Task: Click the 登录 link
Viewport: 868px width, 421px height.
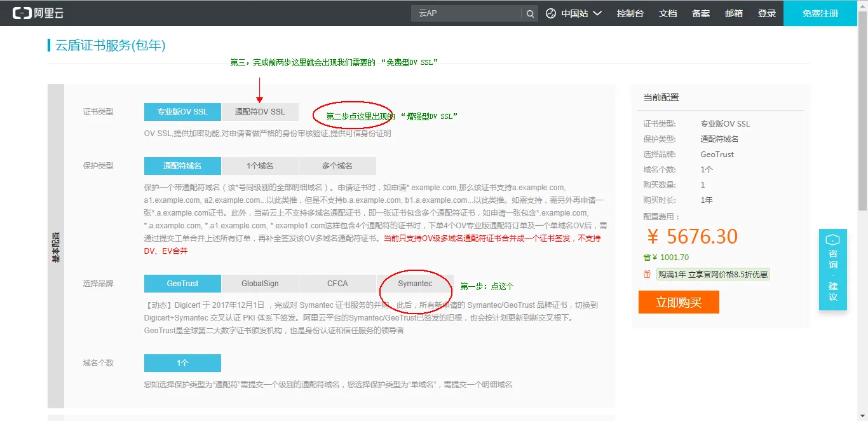Action: click(767, 12)
